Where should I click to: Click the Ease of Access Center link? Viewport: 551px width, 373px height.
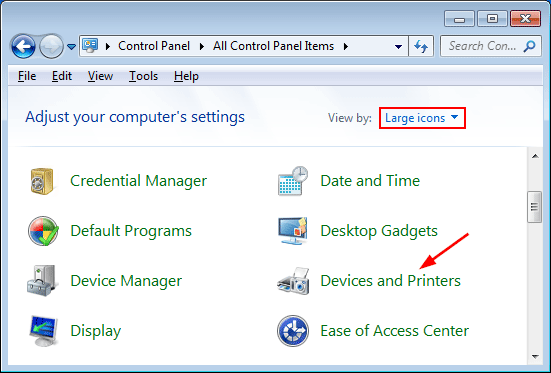[395, 330]
